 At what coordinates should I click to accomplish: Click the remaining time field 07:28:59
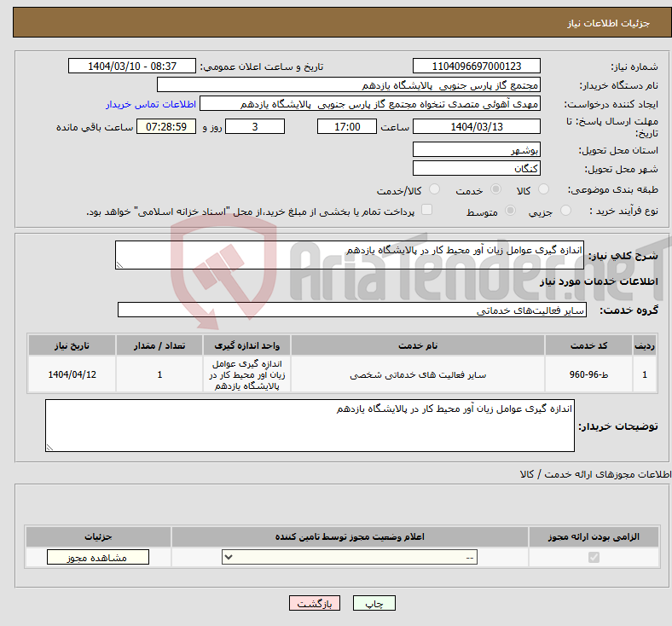[166, 126]
